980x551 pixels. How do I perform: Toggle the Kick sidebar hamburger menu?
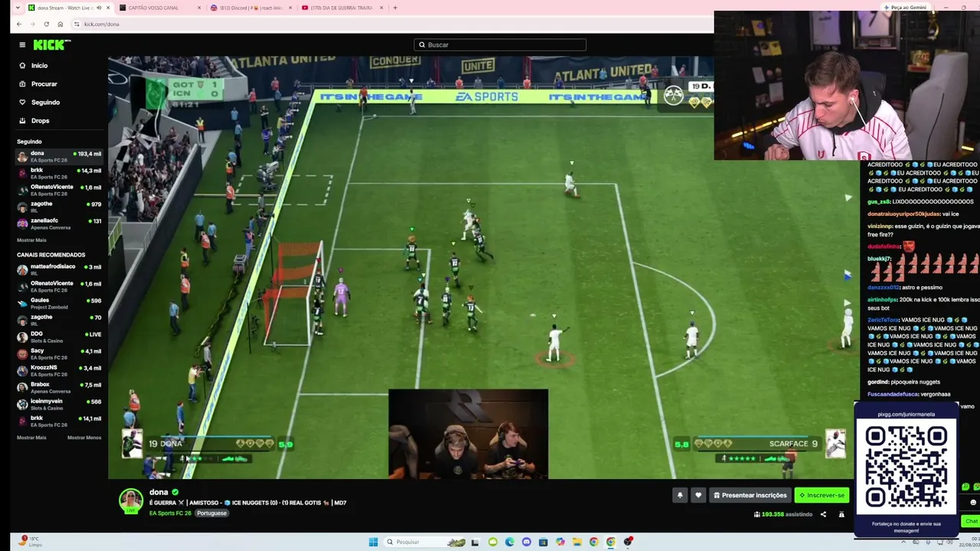coord(22,45)
